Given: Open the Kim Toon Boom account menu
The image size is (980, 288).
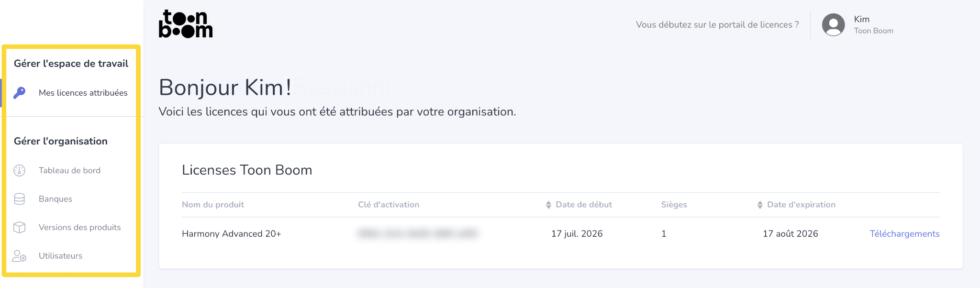Looking at the screenshot, I should coord(858,24).
